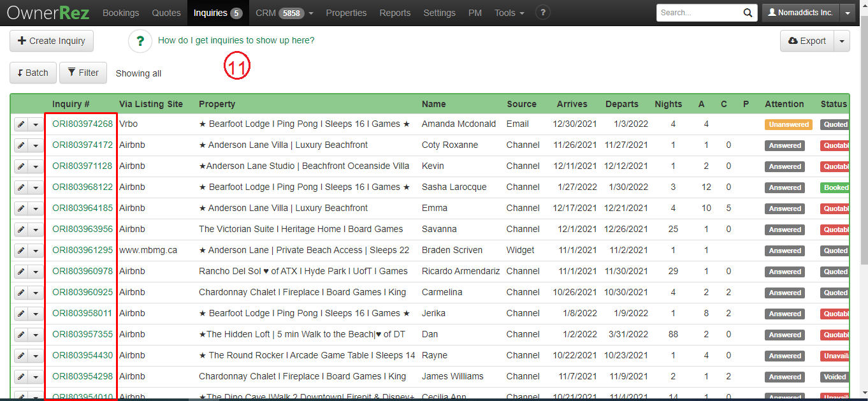Open inquiry link ORI803974268

point(82,124)
